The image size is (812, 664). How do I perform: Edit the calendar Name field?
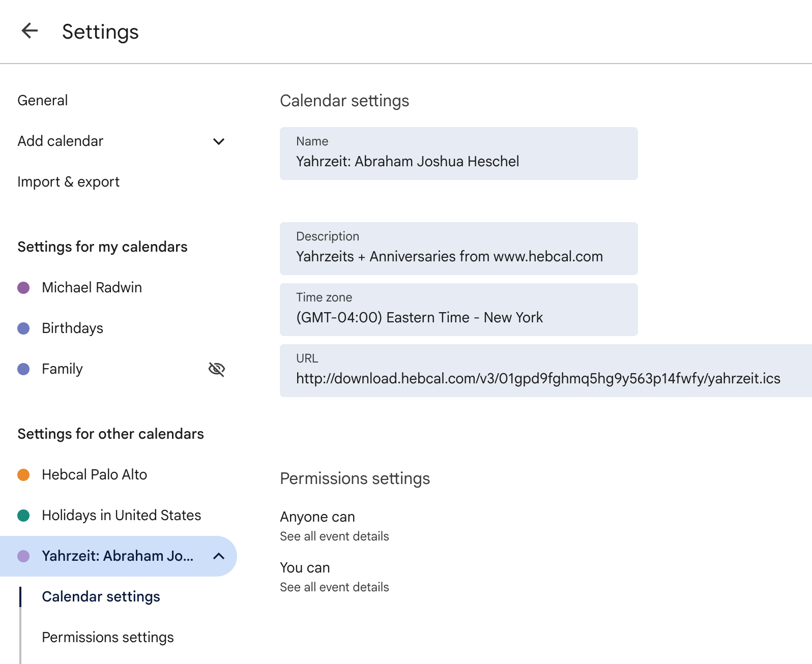point(458,154)
